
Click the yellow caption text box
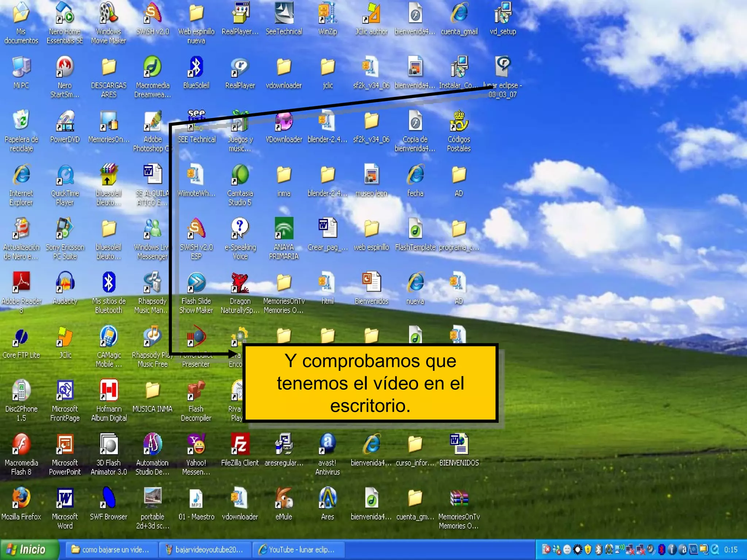click(370, 383)
